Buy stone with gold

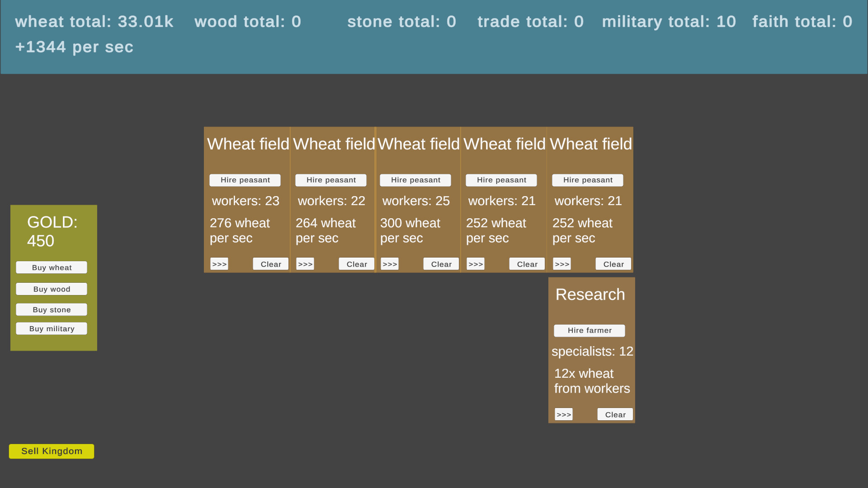click(52, 310)
